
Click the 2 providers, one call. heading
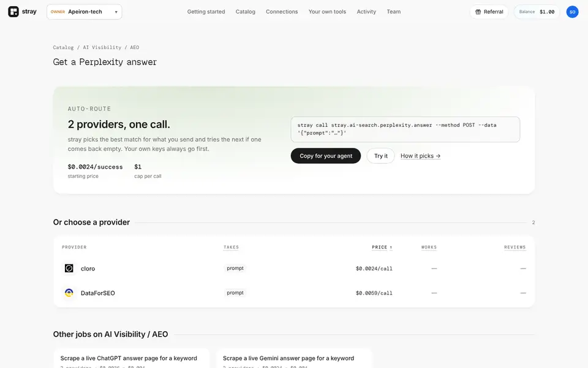[119, 125]
